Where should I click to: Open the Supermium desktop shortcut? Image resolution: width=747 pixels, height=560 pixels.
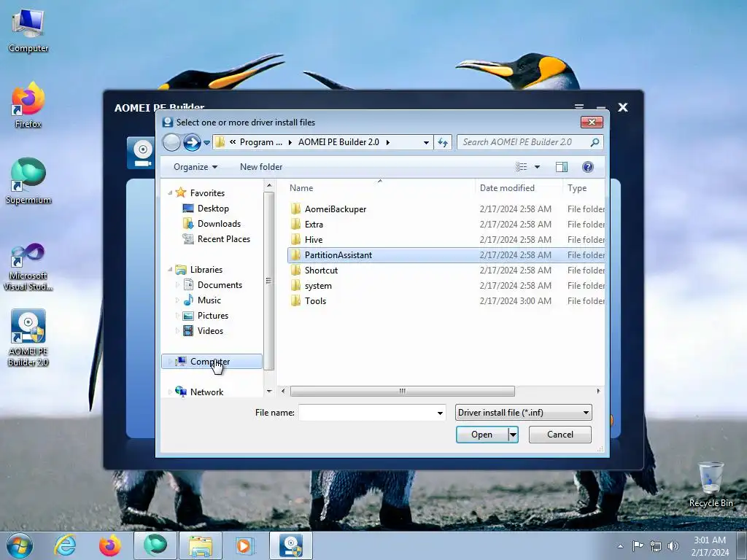(x=28, y=181)
